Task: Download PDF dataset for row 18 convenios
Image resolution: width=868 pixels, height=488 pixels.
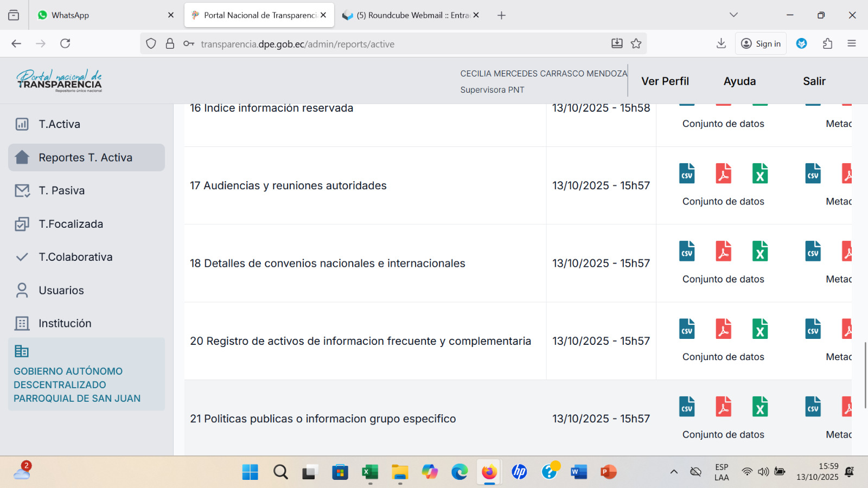Action: (723, 251)
